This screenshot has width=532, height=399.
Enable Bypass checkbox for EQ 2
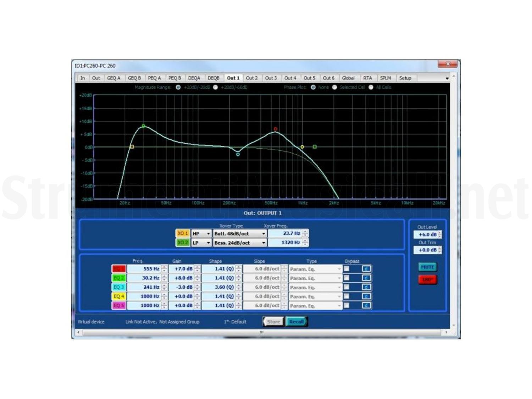(x=347, y=278)
